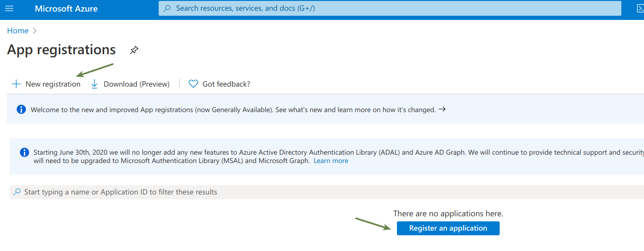Click the search magnifier icon in top bar

point(167,8)
